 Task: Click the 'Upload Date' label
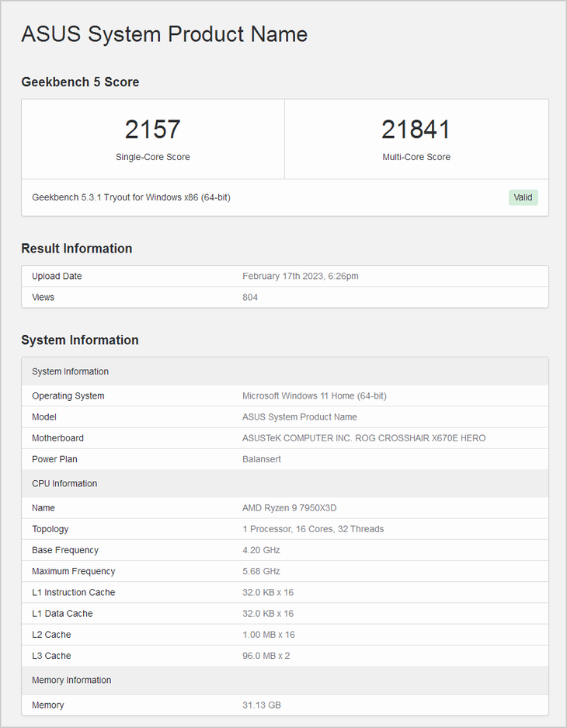pyautogui.click(x=57, y=277)
